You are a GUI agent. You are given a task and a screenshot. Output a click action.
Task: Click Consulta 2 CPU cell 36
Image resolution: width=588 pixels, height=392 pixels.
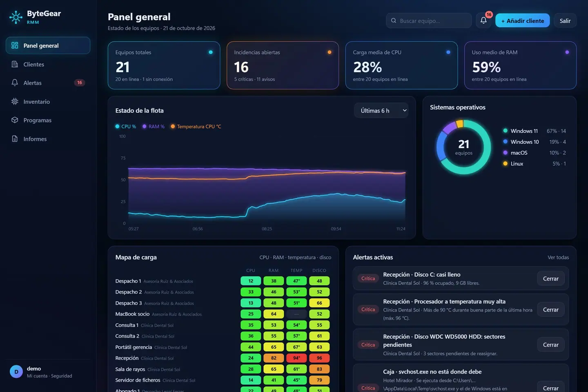251,336
